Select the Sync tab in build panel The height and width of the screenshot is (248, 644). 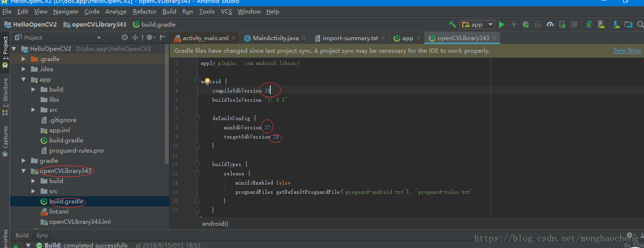pos(43,235)
